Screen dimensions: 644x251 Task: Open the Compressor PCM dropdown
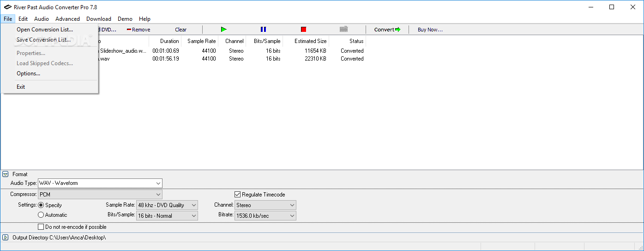pos(100,195)
